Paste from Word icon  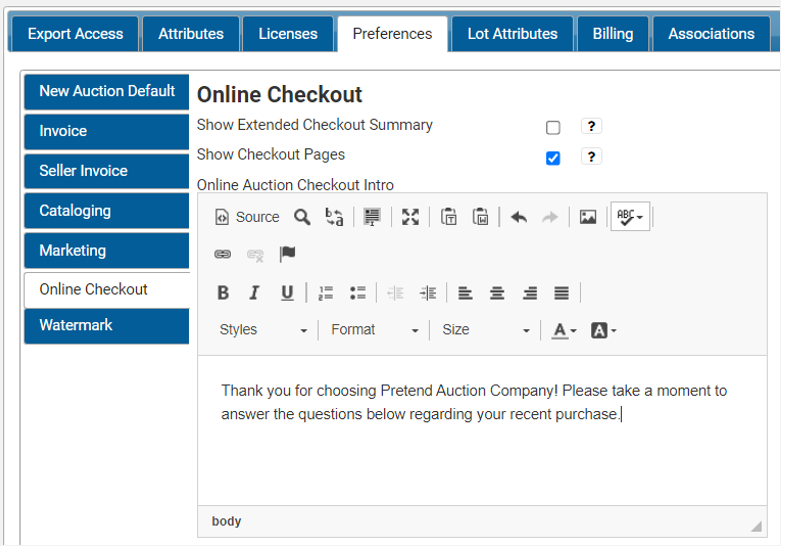coord(481,217)
